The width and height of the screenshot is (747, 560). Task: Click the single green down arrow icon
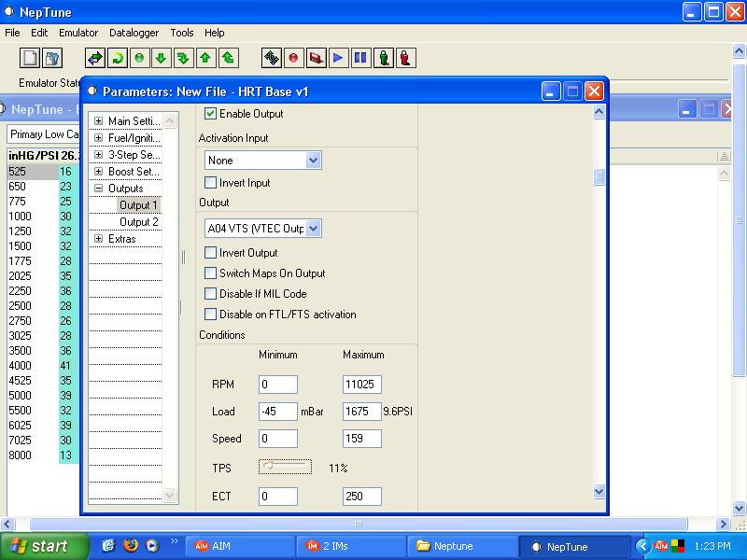click(x=161, y=58)
